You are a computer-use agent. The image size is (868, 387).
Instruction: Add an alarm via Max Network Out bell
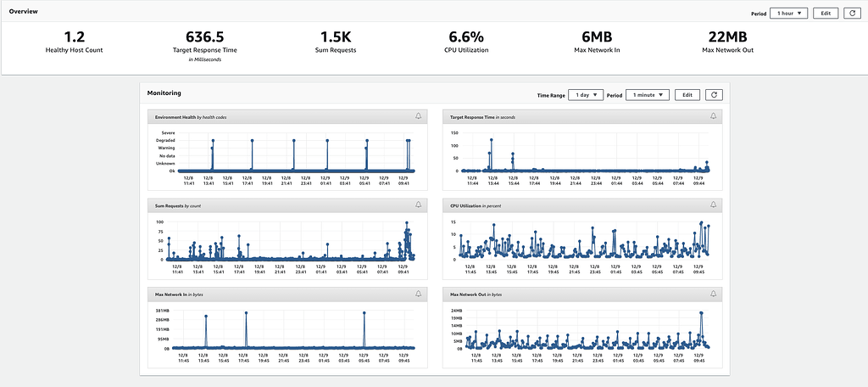tap(713, 294)
